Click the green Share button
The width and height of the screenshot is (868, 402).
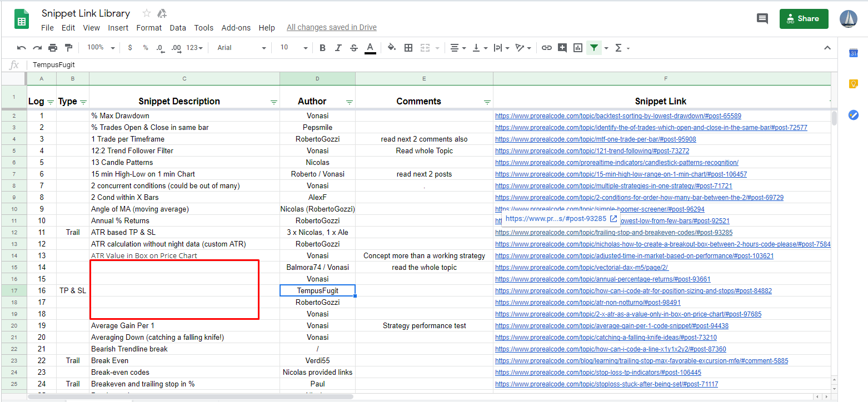tap(804, 18)
